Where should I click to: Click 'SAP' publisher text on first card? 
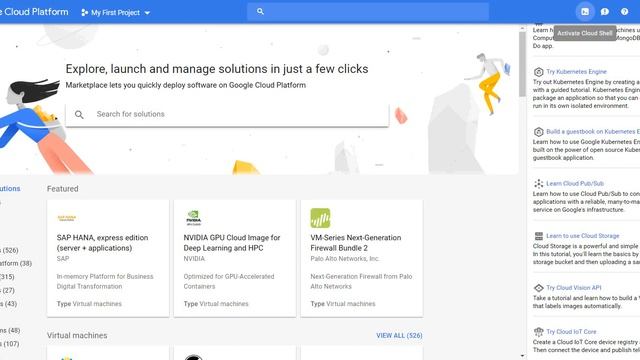(63, 259)
